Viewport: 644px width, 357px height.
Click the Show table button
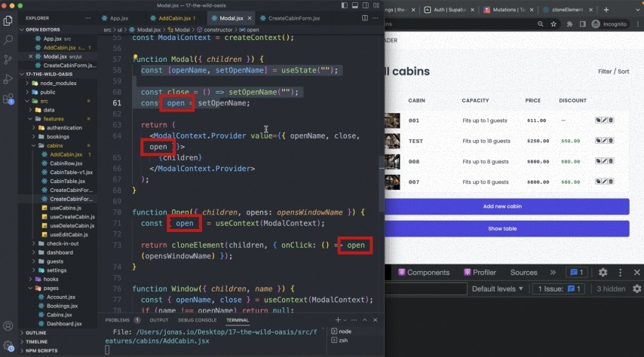(x=503, y=228)
